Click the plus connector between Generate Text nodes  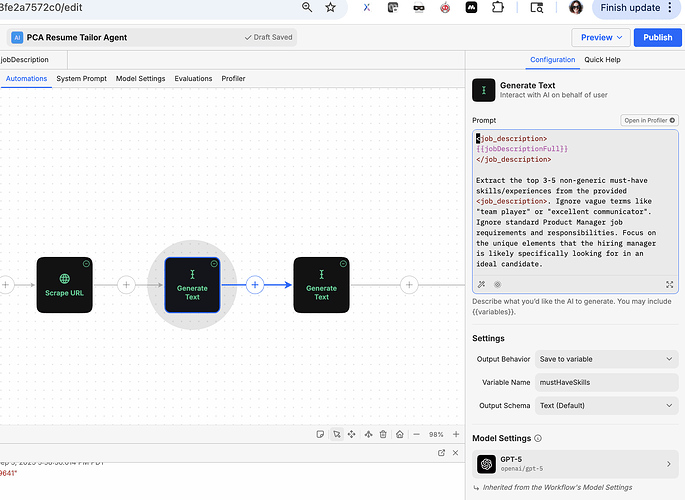click(x=255, y=285)
